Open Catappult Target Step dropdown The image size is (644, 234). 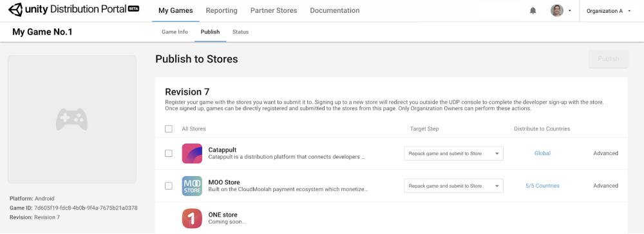click(454, 153)
